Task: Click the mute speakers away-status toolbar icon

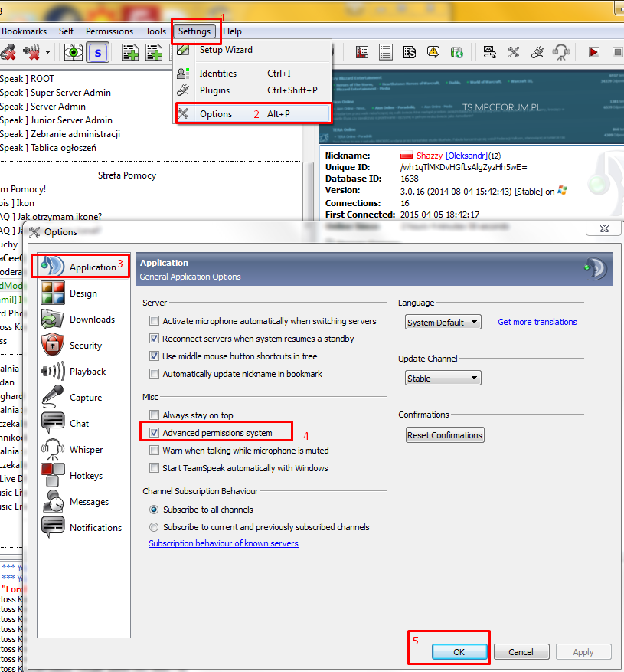Action: 31,52
